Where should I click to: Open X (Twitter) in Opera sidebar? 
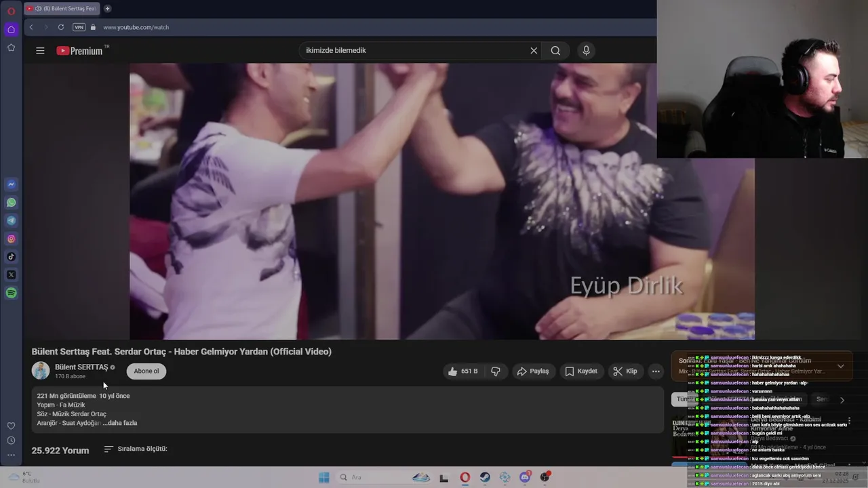12,275
